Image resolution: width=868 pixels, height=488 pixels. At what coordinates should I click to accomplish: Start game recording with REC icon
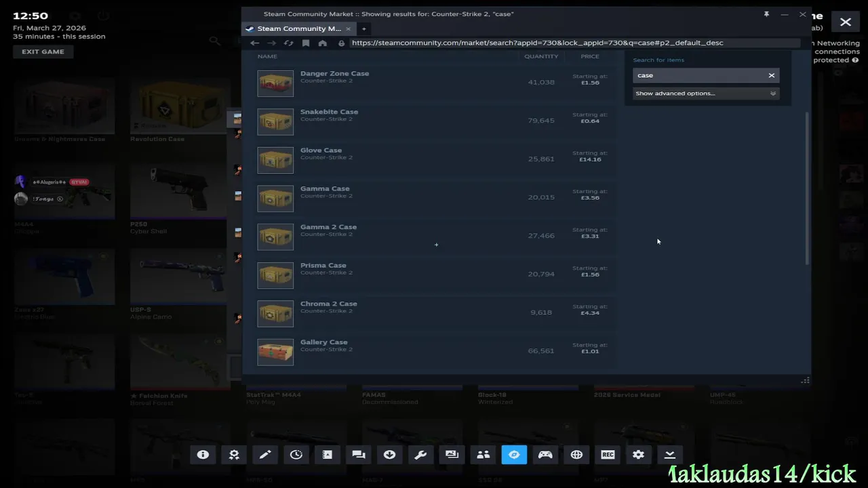coord(608,455)
